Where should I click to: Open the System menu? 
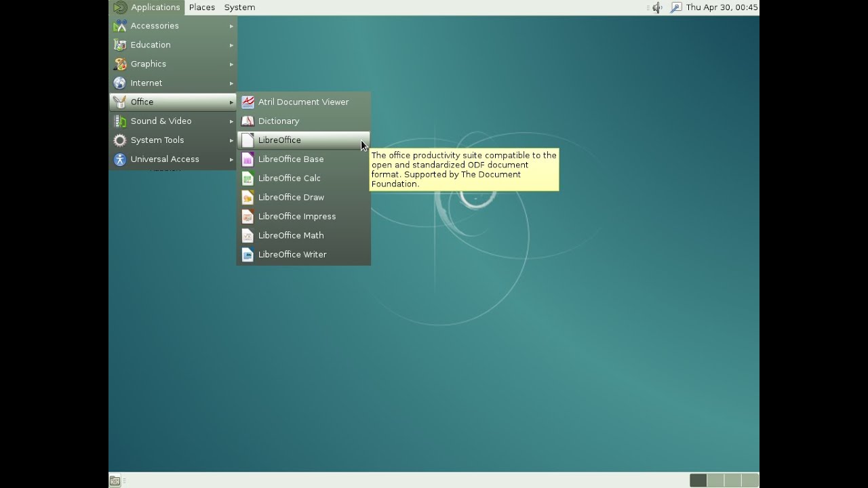239,7
